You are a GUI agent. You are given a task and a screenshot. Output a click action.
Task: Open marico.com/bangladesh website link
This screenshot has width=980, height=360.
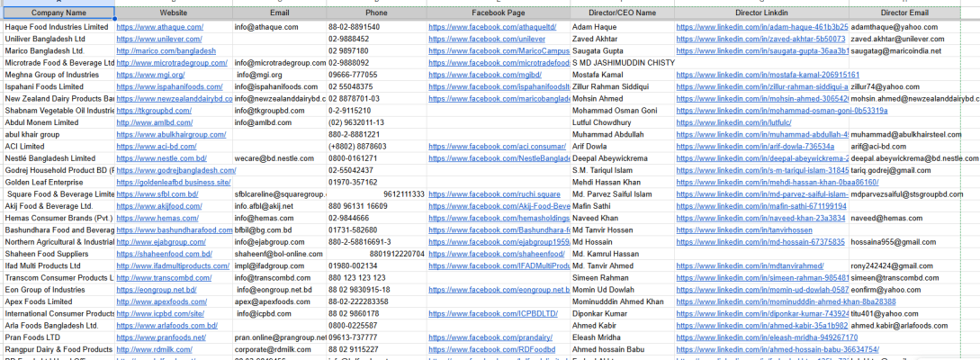[166, 50]
